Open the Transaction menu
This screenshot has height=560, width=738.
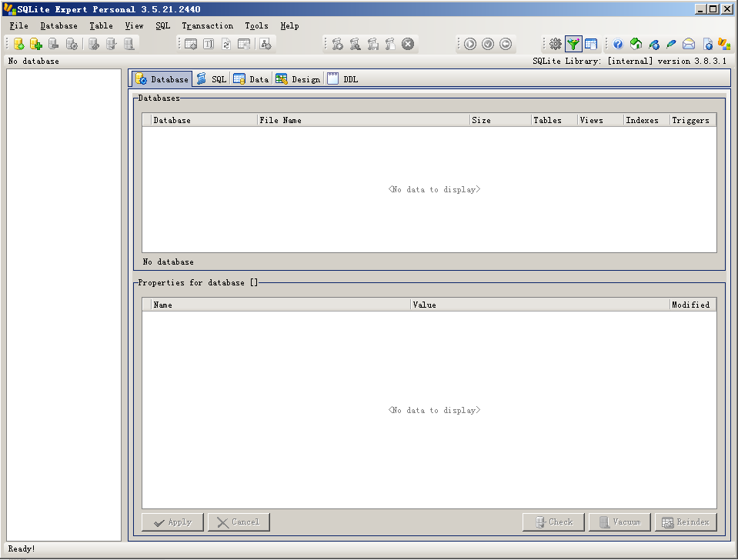(208, 26)
